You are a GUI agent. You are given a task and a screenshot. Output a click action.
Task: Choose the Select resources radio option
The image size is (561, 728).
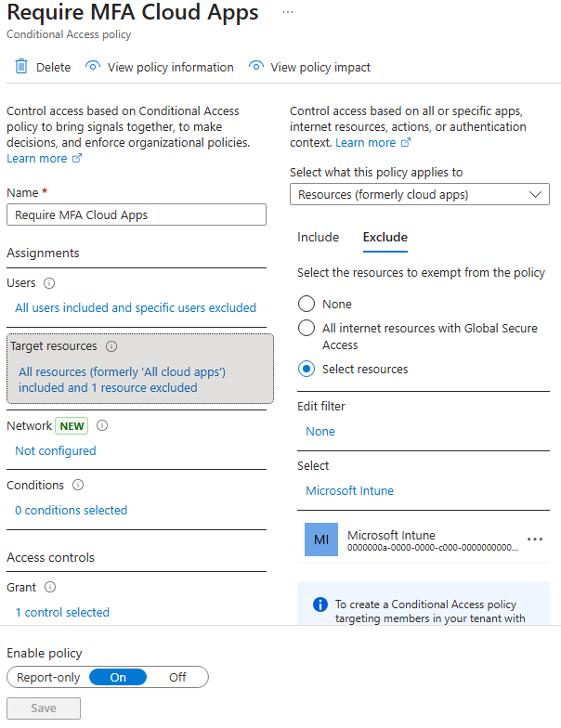coord(307,370)
